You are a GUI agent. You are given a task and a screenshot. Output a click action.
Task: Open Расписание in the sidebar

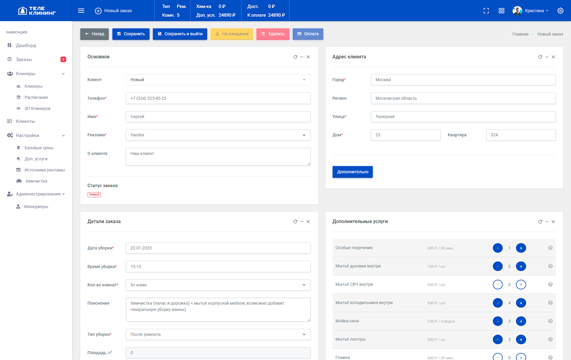[x=36, y=97]
